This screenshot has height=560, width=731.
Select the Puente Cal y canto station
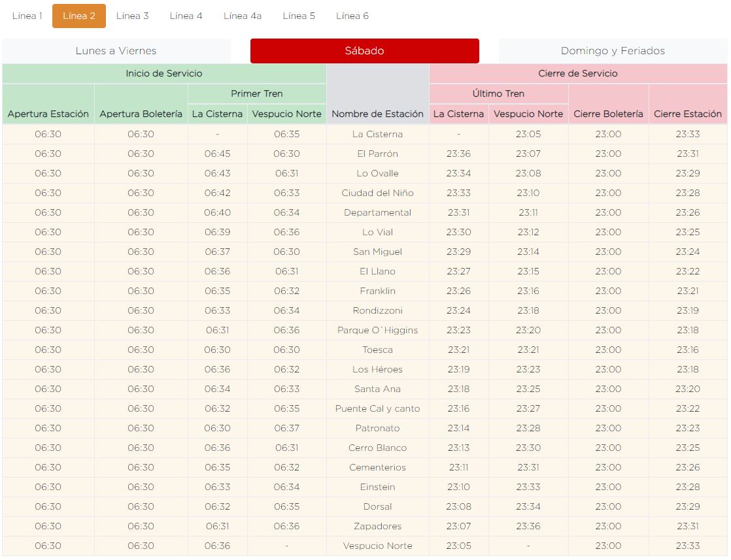coord(378,408)
